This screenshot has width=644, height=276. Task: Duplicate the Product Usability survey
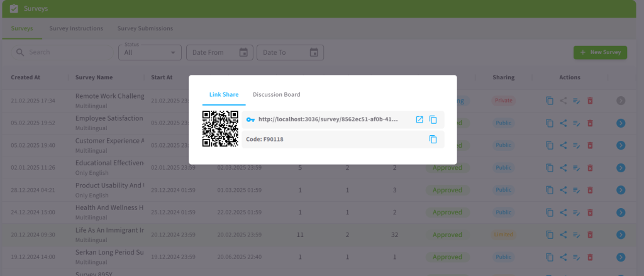pos(550,190)
